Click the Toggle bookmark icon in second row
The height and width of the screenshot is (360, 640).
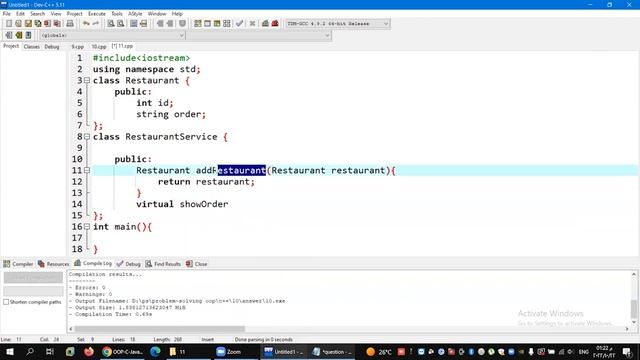click(x=18, y=36)
